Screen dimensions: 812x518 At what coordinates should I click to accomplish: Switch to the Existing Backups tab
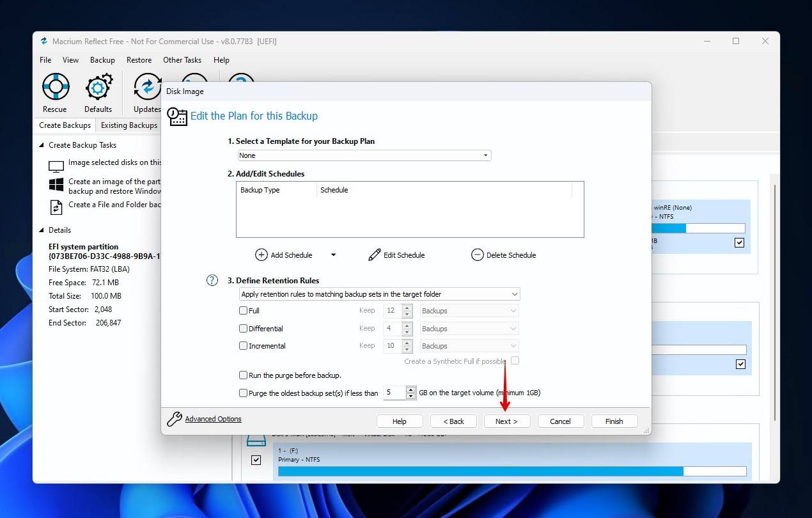point(129,125)
